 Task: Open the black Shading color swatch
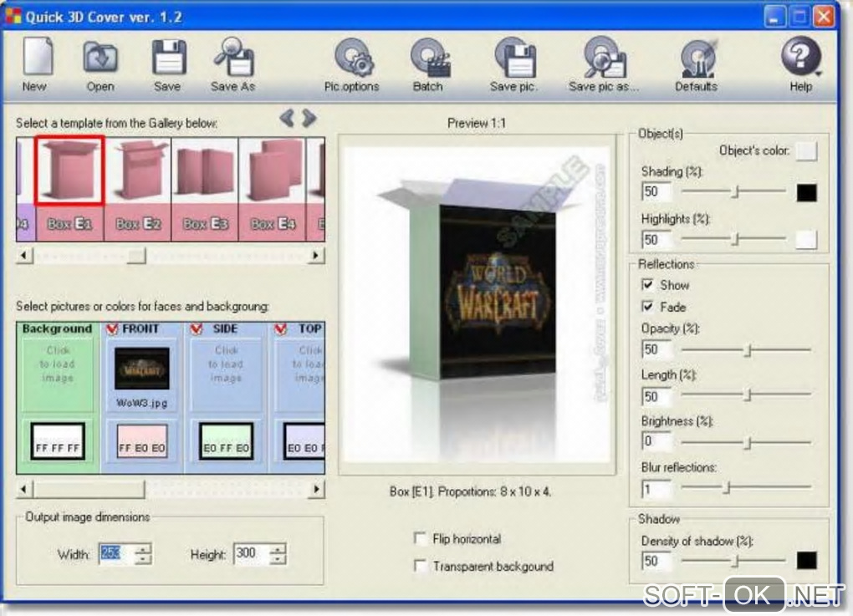tap(806, 192)
